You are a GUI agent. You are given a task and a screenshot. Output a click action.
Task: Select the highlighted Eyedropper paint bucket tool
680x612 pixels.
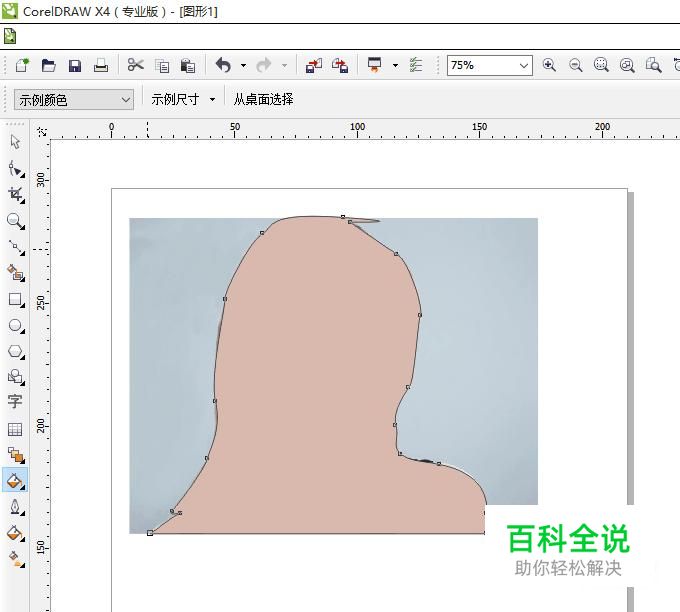[15, 480]
